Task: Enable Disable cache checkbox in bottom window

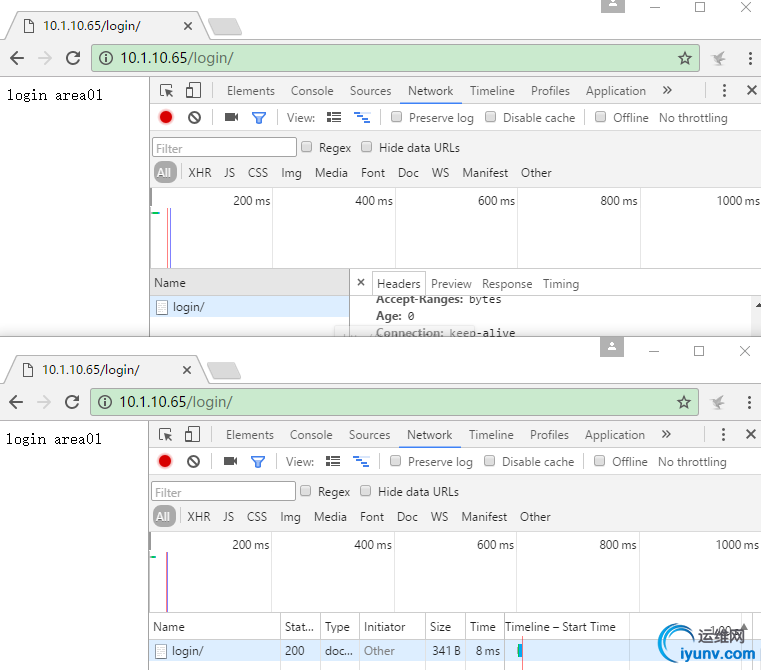Action: [x=490, y=461]
